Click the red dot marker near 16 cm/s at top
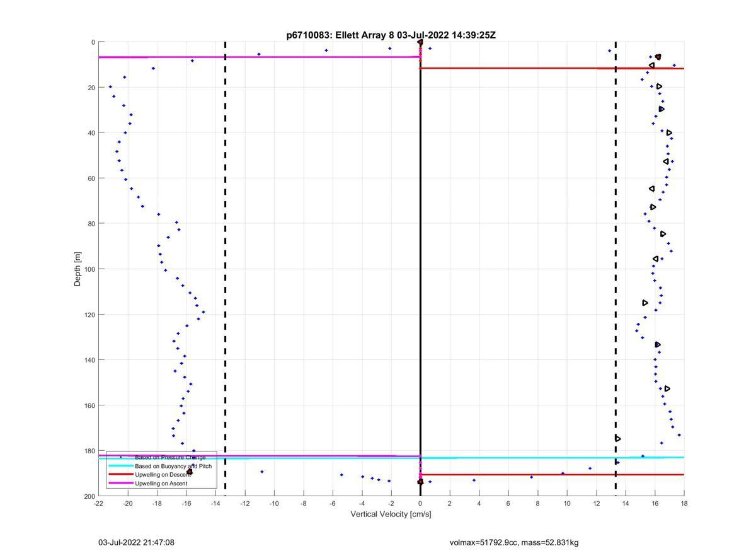Viewport: 756px width, 558px height. point(658,57)
